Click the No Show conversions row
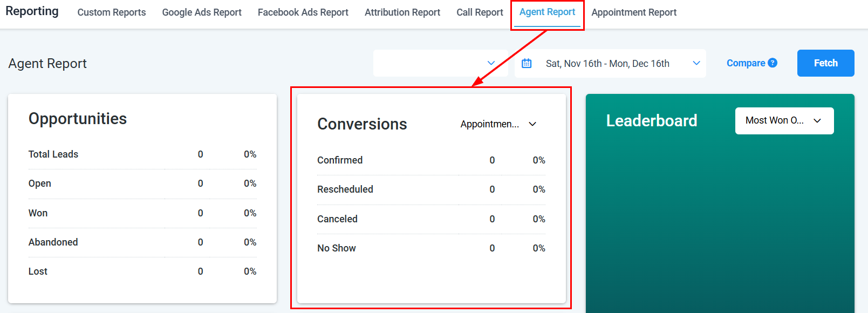Screen dimensions: 868x313 tap(337, 248)
